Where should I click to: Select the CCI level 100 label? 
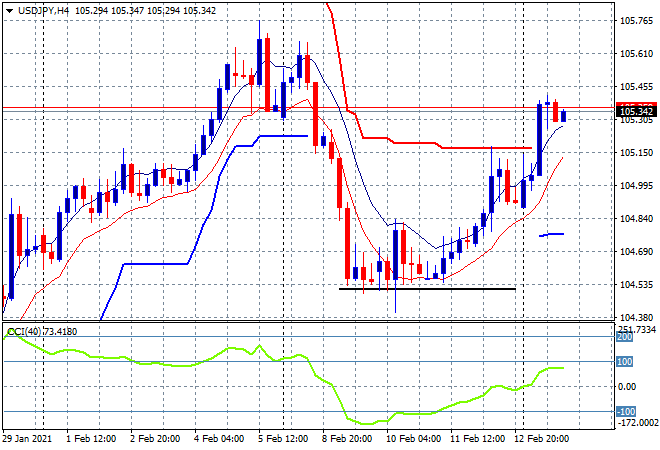tap(624, 362)
